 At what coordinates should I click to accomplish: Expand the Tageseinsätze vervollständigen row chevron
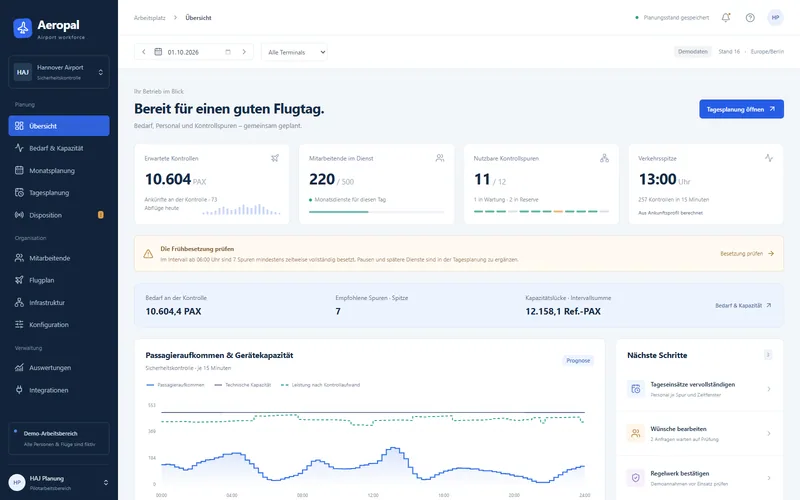coord(769,389)
